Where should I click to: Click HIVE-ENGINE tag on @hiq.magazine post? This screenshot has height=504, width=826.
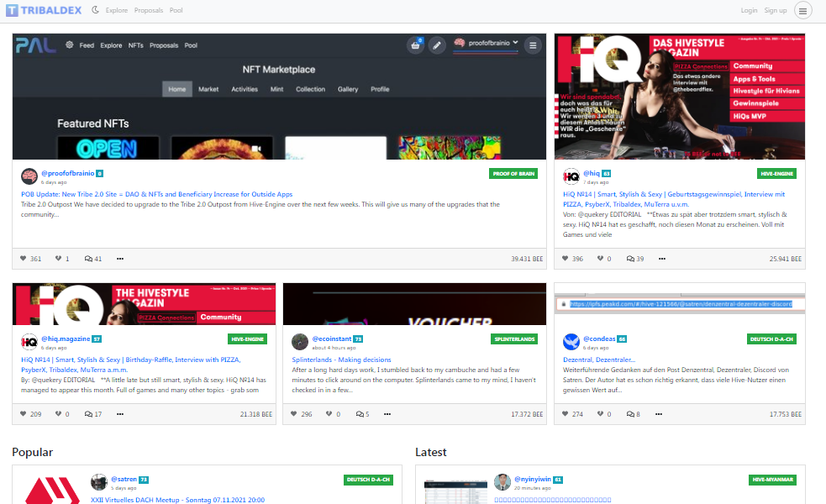tap(247, 339)
